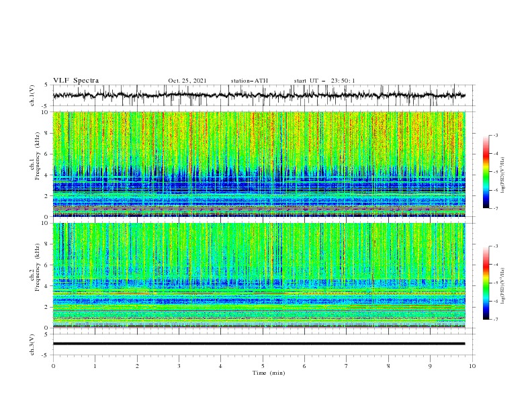Click the ch.1 voltage waveform trace

coord(259,95)
